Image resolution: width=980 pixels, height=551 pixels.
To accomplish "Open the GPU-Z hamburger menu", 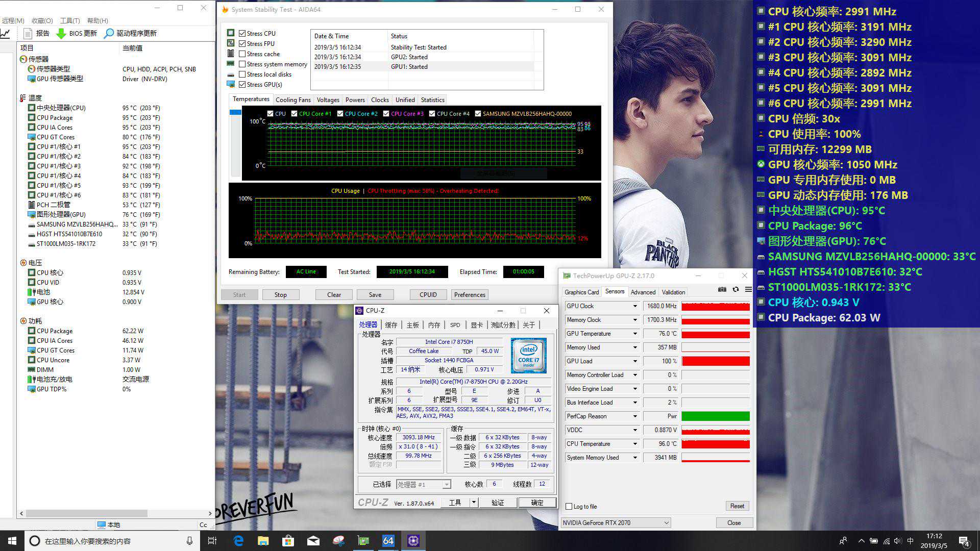I will 748,289.
